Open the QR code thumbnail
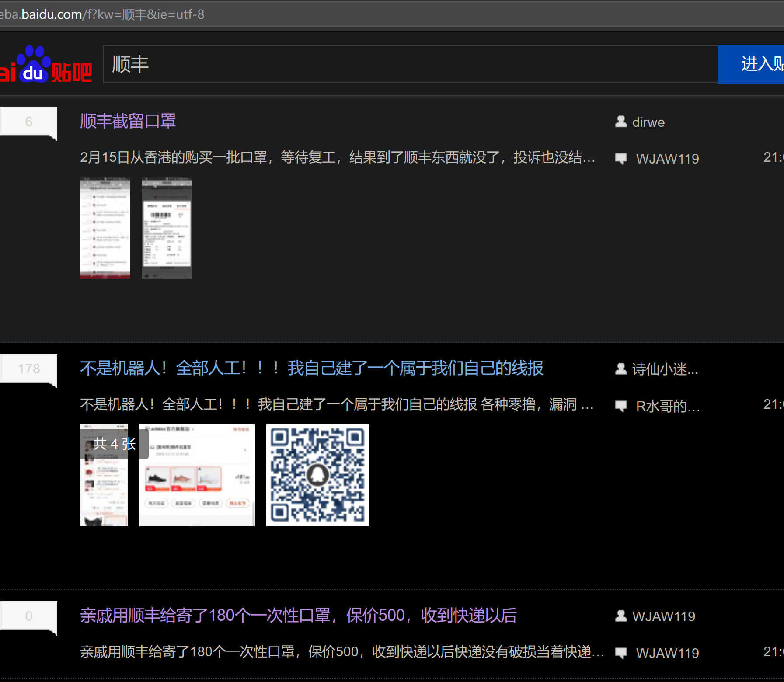This screenshot has width=784, height=682. click(x=317, y=475)
